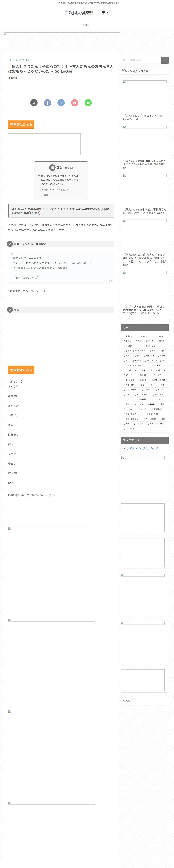The height and width of the screenshot is (868, 174).
Task: Click the FANZA同人人気作品 sidebar heading image
Action: (x=135, y=71)
